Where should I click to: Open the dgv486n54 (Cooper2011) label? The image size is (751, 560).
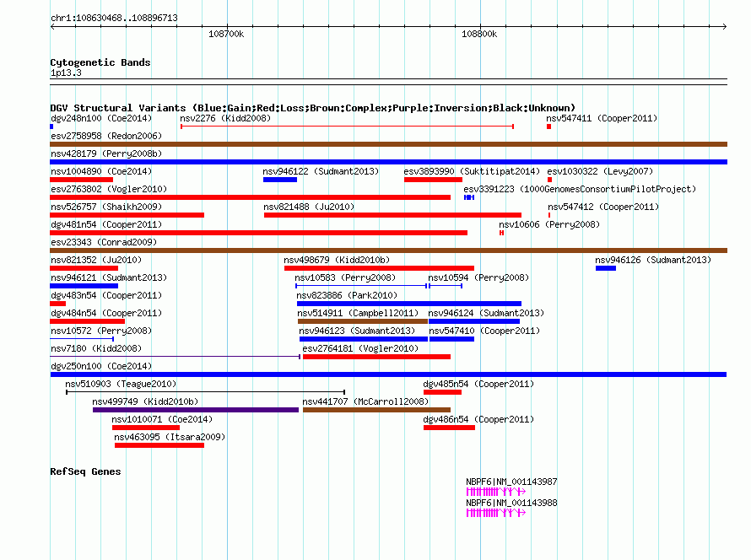click(x=478, y=419)
